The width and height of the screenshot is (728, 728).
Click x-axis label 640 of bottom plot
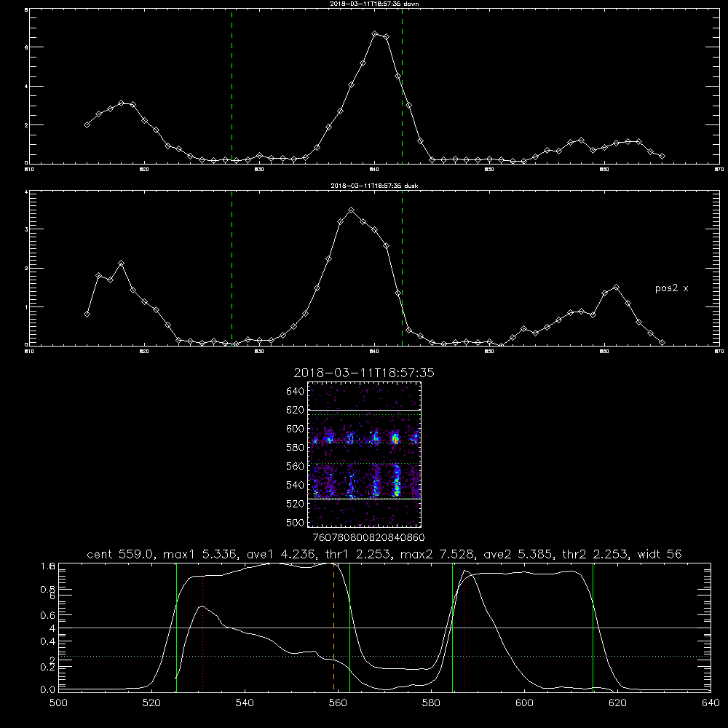coord(711,703)
